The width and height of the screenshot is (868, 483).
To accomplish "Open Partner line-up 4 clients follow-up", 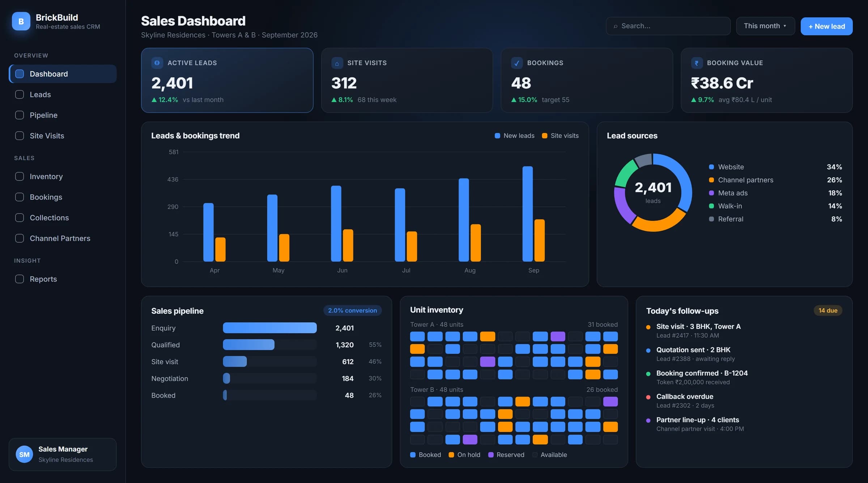I will [x=744, y=424].
